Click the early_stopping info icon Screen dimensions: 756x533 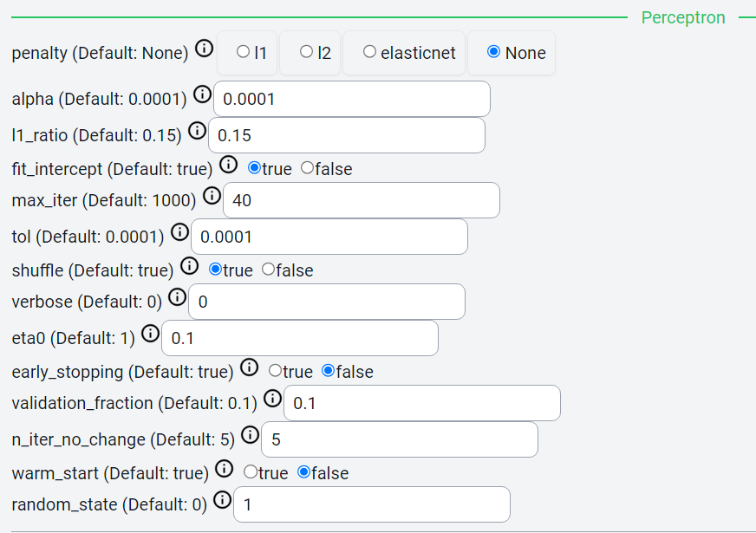click(250, 367)
